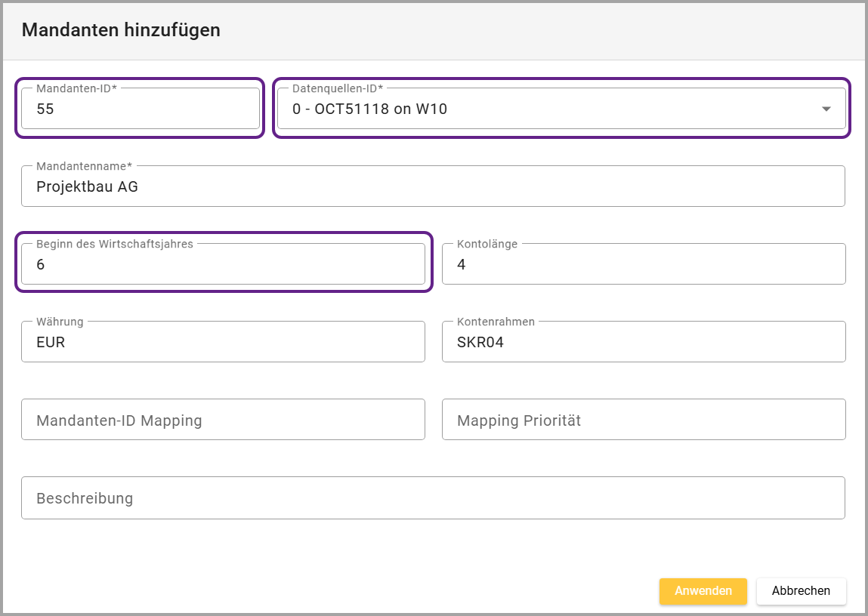Image resolution: width=868 pixels, height=616 pixels.
Task: Click the 'Währung' floating label
Action: (x=60, y=322)
